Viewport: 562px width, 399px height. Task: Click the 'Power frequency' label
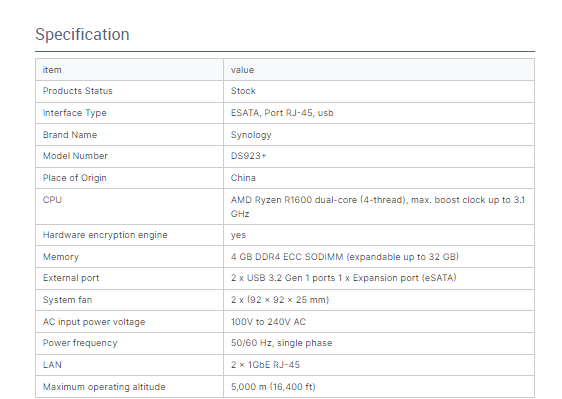click(80, 343)
